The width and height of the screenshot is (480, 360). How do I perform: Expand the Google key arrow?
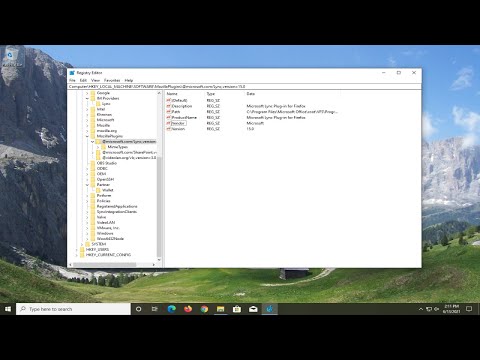pyautogui.click(x=87, y=93)
